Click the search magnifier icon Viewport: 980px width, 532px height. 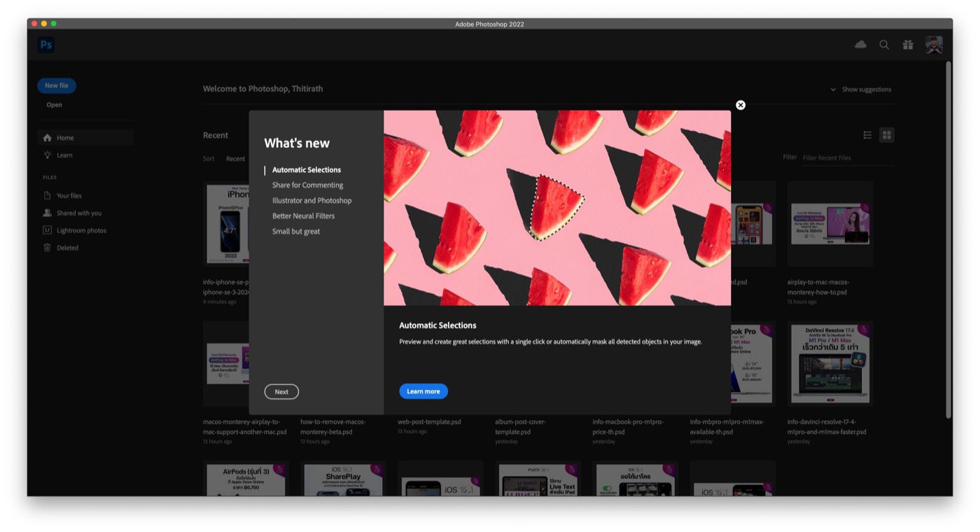click(x=884, y=45)
